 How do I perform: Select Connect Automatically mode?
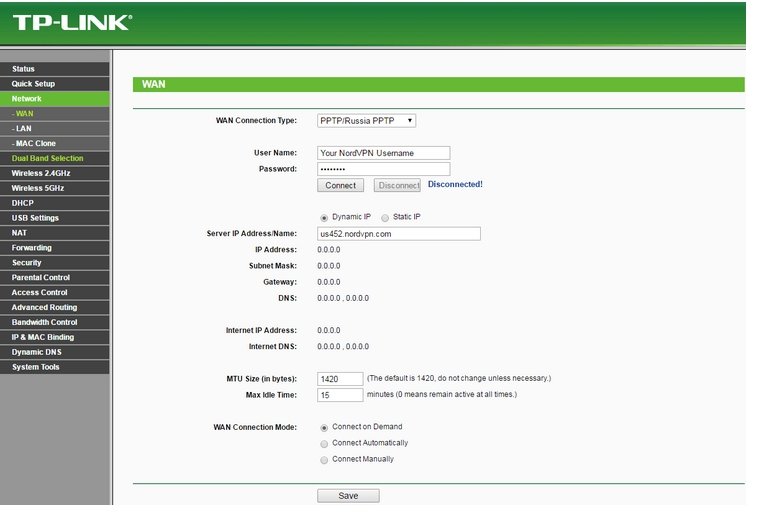(324, 444)
